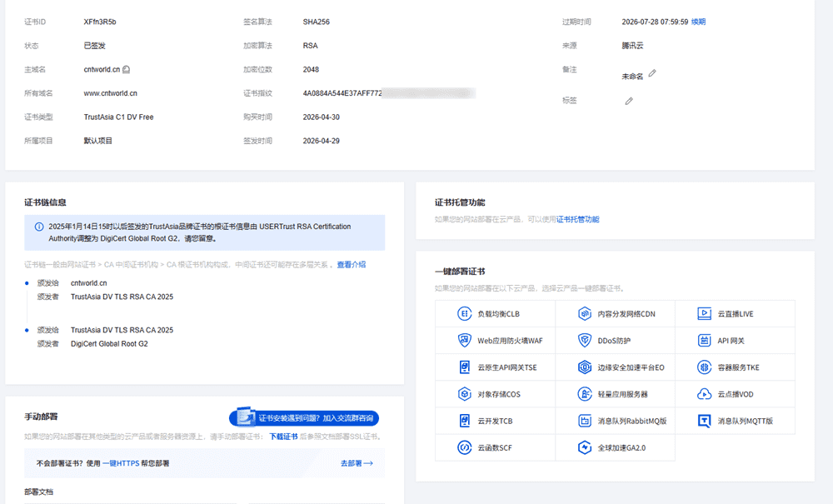The image size is (833, 504).
Task: Open the 查看介绍 link
Action: 351,264
